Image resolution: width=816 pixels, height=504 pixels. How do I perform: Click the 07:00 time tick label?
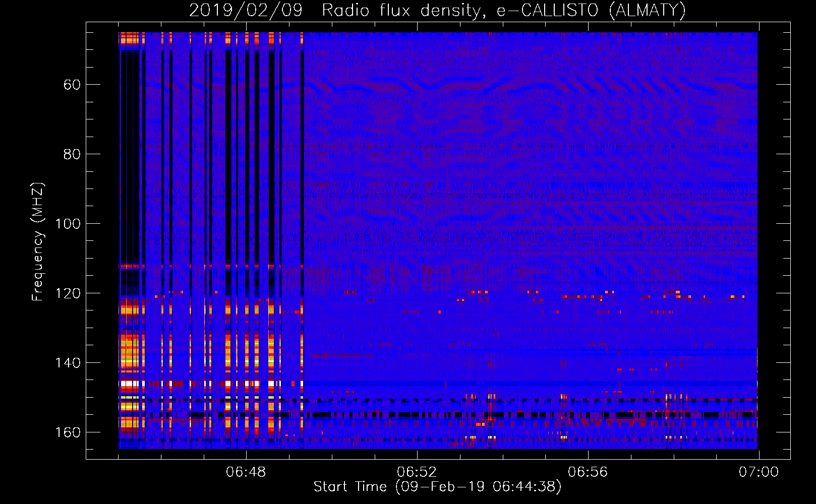pyautogui.click(x=759, y=472)
